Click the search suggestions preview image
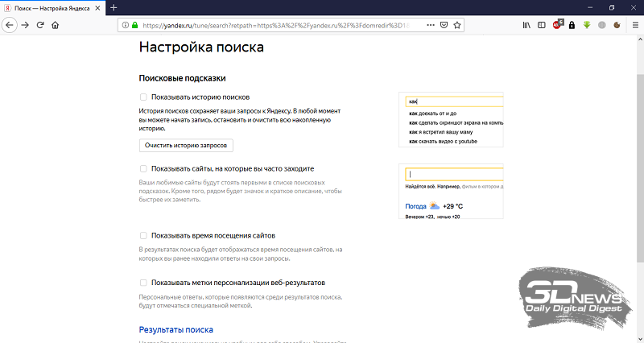This screenshot has width=644, height=343. (451, 119)
